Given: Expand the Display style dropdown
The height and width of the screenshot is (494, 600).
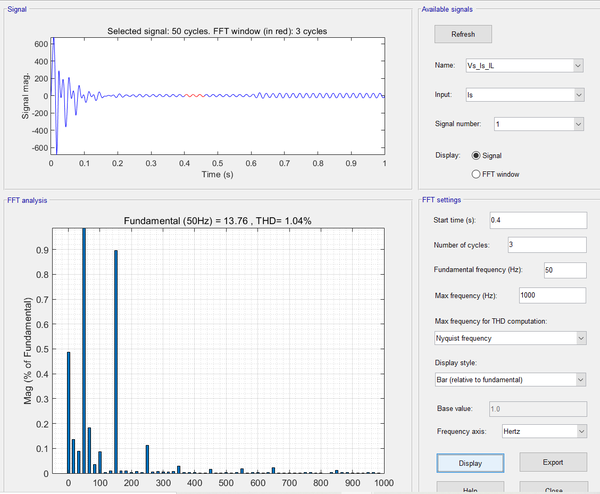Looking at the screenshot, I should [508, 379].
